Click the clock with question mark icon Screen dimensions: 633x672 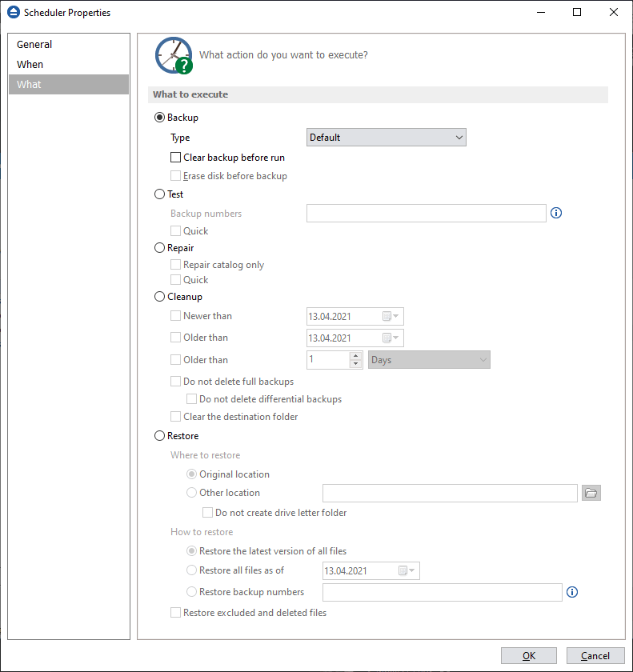(x=174, y=55)
